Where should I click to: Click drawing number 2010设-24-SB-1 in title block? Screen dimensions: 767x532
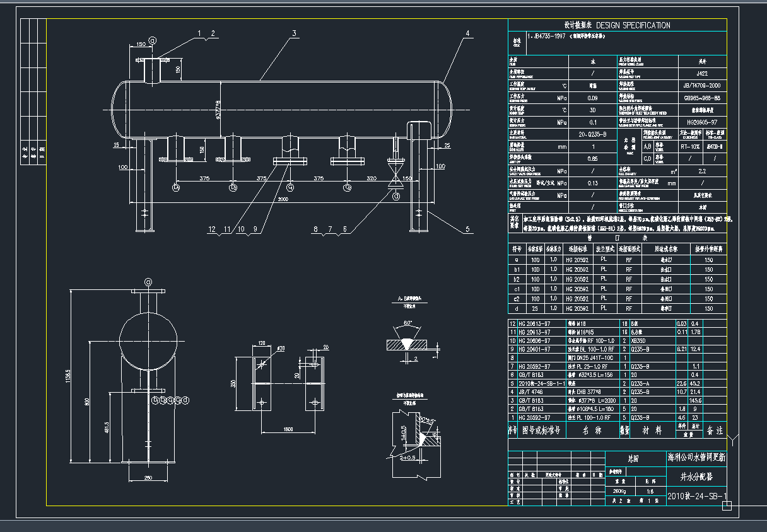pos(696,496)
